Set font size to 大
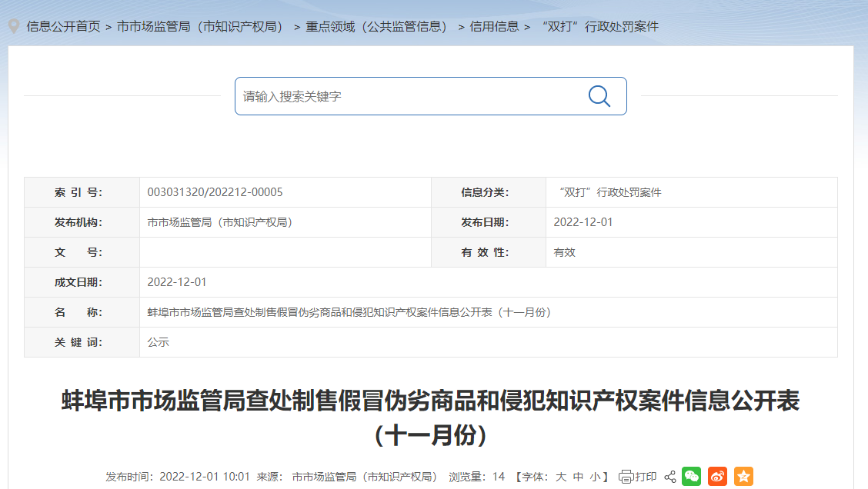 (561, 477)
